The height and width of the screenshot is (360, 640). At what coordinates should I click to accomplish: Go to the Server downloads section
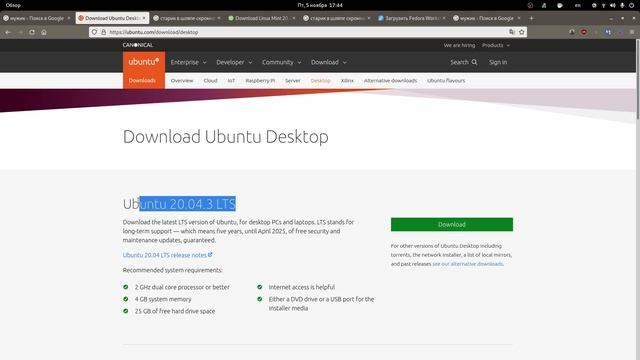(x=293, y=80)
